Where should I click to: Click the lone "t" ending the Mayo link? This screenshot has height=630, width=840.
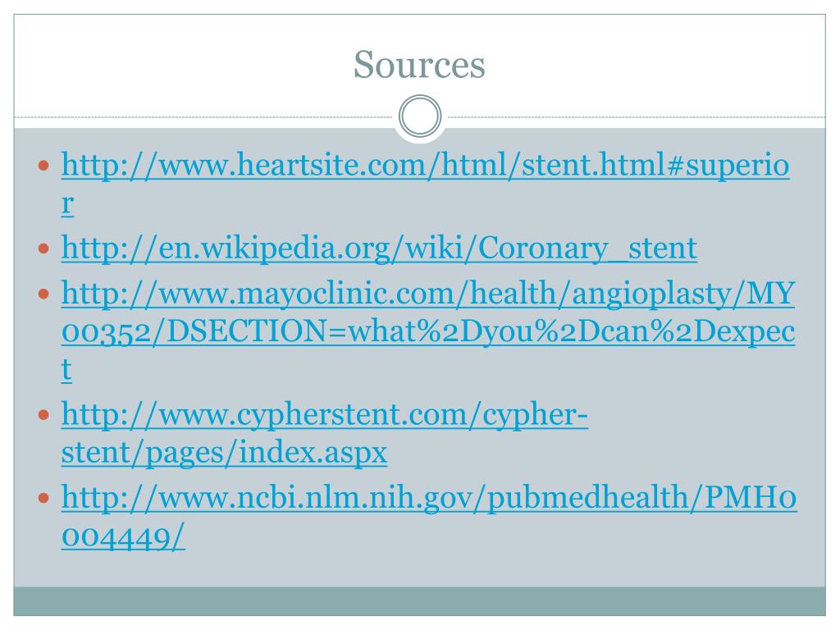point(66,370)
